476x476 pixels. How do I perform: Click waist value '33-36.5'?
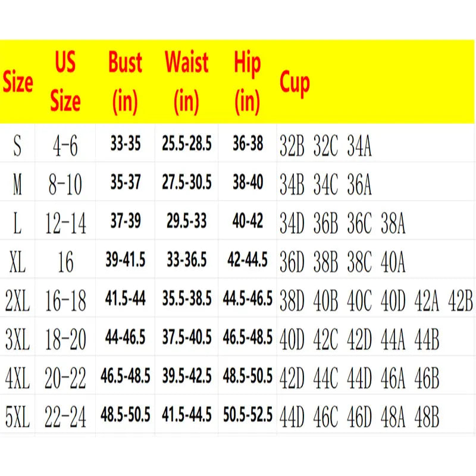pyautogui.click(x=187, y=259)
